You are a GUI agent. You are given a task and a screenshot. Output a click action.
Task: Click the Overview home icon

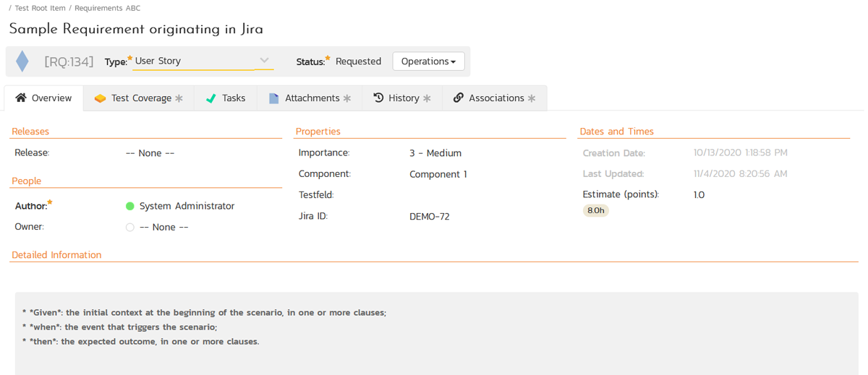tap(21, 98)
